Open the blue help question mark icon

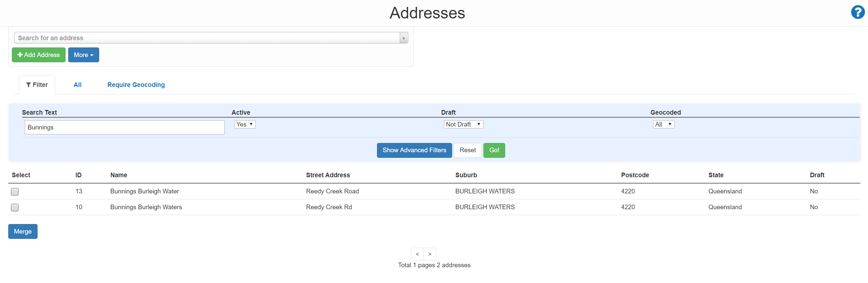[x=857, y=13]
